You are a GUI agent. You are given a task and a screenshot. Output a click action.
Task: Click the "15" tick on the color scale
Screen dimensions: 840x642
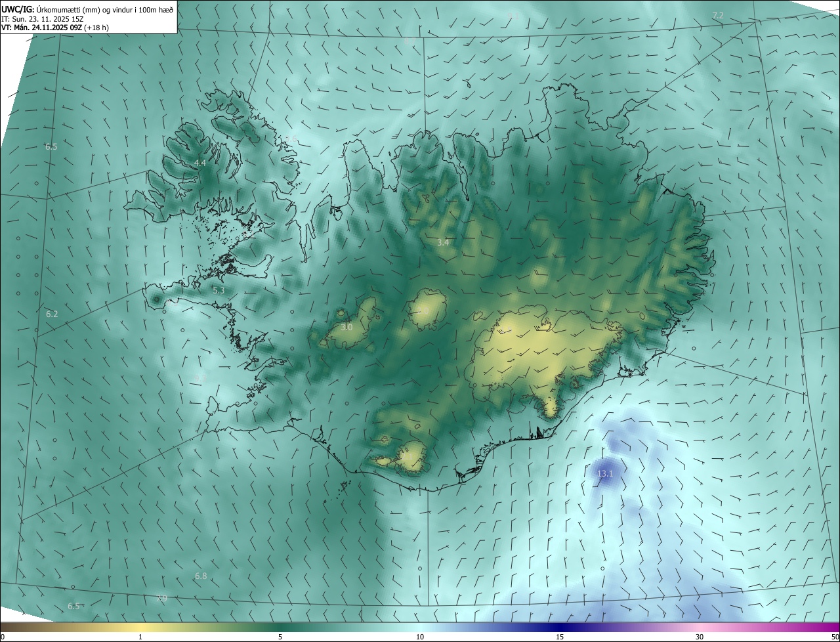[560, 637]
